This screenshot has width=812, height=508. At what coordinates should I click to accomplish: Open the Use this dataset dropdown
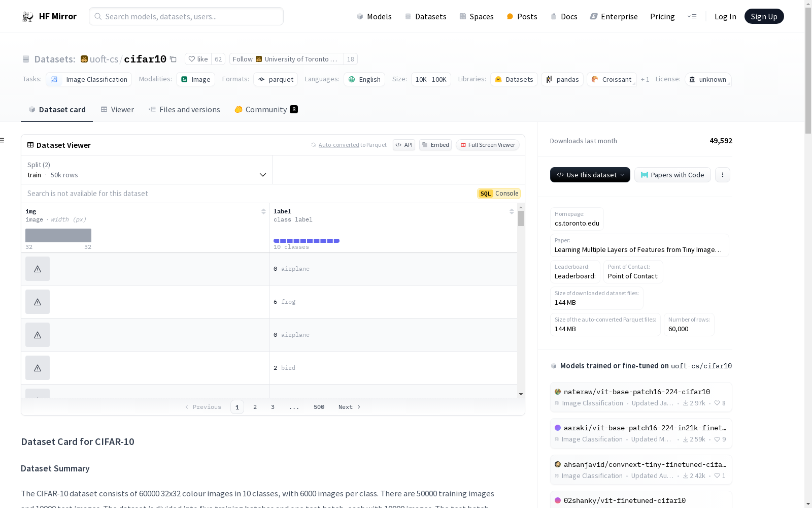pyautogui.click(x=590, y=175)
